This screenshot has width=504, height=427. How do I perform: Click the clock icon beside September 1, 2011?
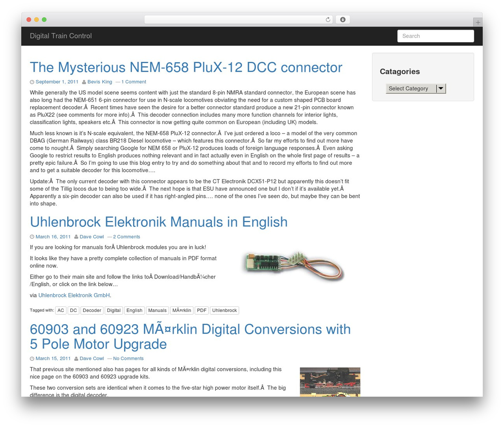[x=32, y=82]
